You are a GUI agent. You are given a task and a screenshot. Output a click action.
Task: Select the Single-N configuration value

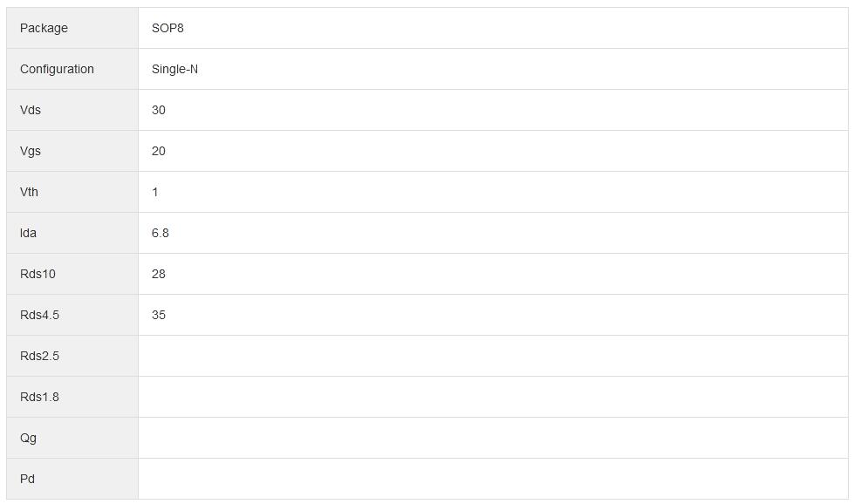[x=174, y=69]
